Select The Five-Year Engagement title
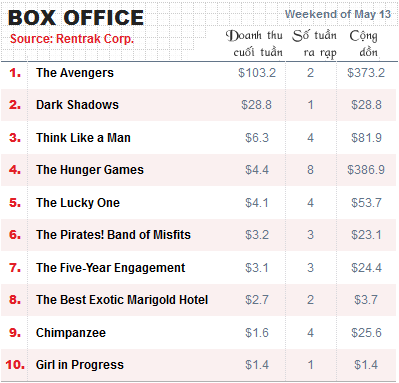399x383 pixels. pos(110,268)
